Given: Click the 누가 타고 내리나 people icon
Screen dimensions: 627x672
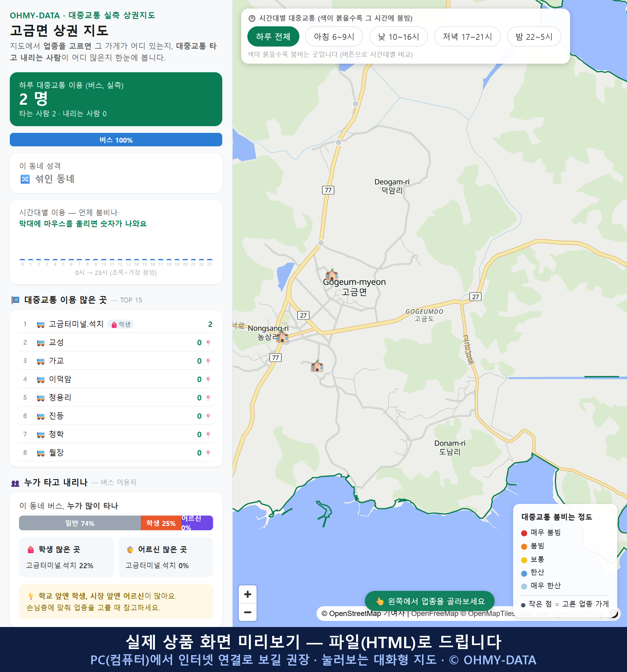Looking at the screenshot, I should coord(16,483).
